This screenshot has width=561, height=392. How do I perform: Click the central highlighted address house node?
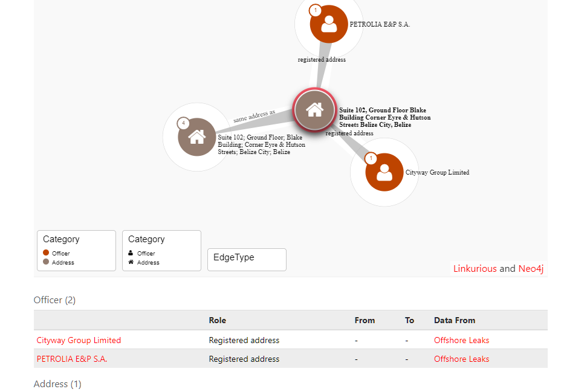pos(314,110)
